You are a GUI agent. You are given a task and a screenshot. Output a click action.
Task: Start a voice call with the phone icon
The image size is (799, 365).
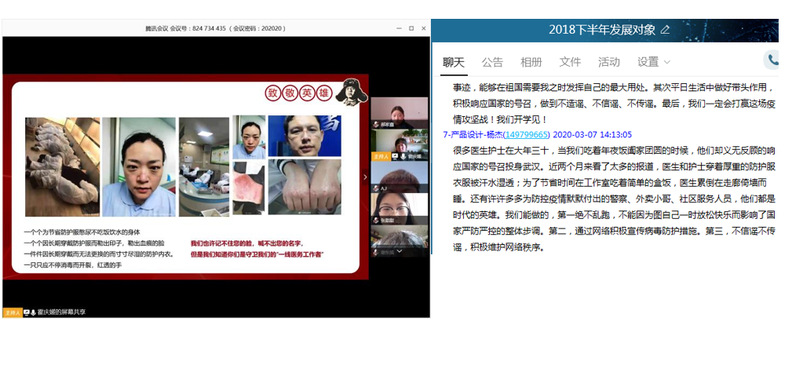[x=773, y=61]
